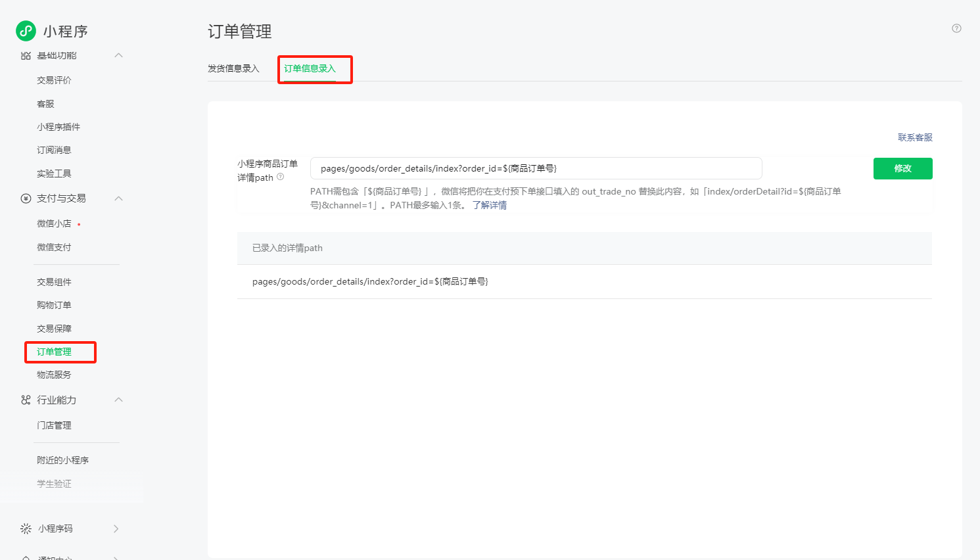Open the help icon at the top right
The image size is (980, 560).
tap(956, 28)
